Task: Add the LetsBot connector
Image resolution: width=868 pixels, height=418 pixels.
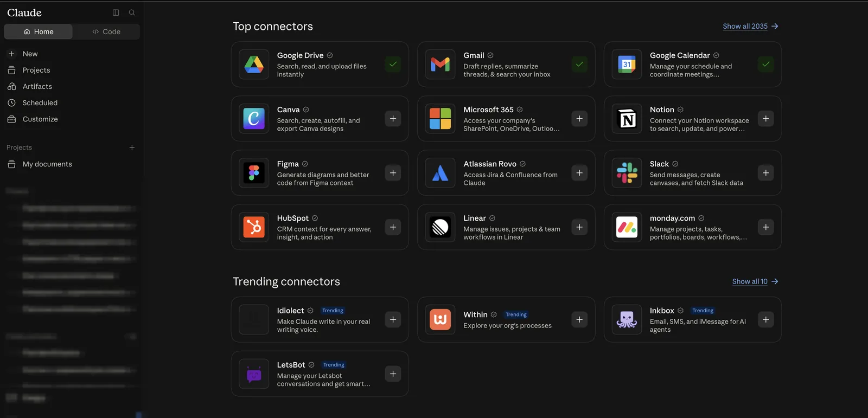Action: click(x=393, y=374)
